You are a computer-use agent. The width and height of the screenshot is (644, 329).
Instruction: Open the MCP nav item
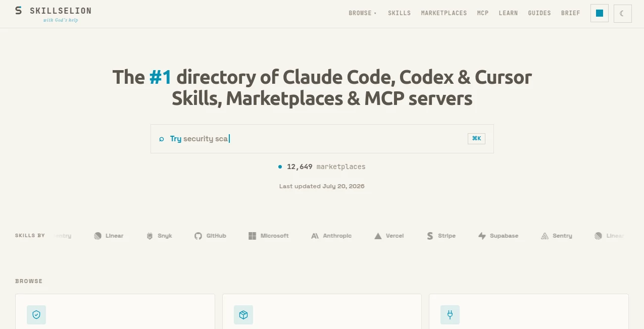[x=483, y=13]
